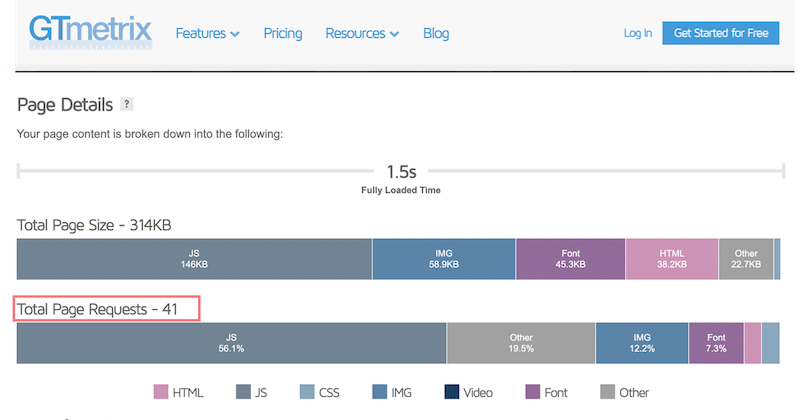Open the Pricing page
The width and height of the screenshot is (800, 420).
tap(283, 34)
